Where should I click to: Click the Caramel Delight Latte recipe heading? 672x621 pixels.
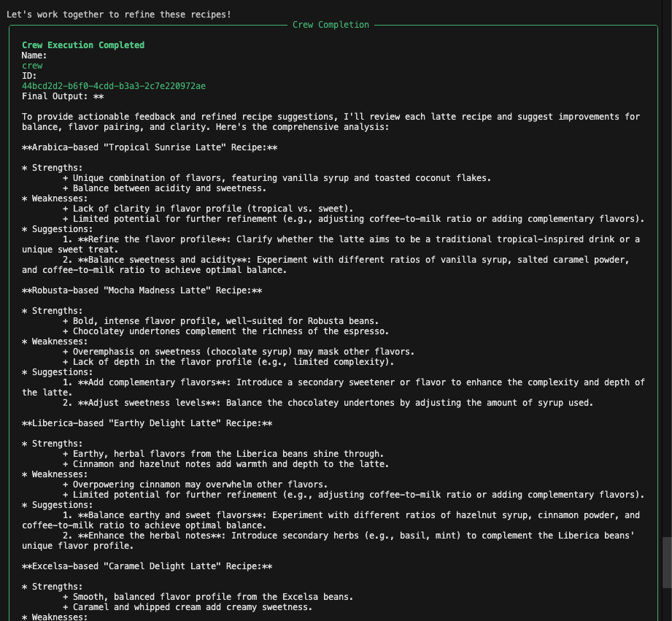coord(147,566)
